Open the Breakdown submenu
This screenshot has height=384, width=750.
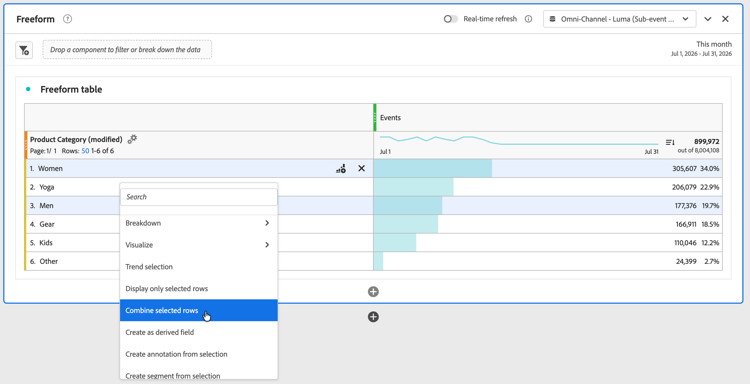199,223
